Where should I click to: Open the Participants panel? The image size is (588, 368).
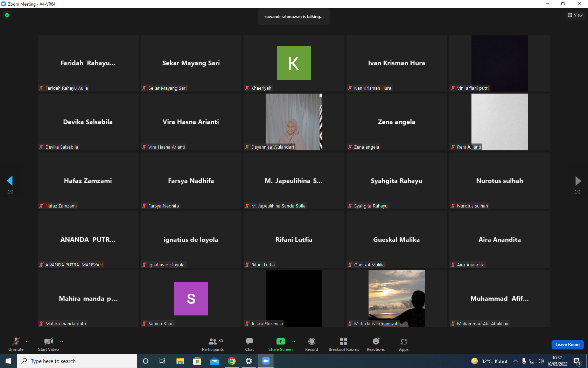(x=213, y=345)
